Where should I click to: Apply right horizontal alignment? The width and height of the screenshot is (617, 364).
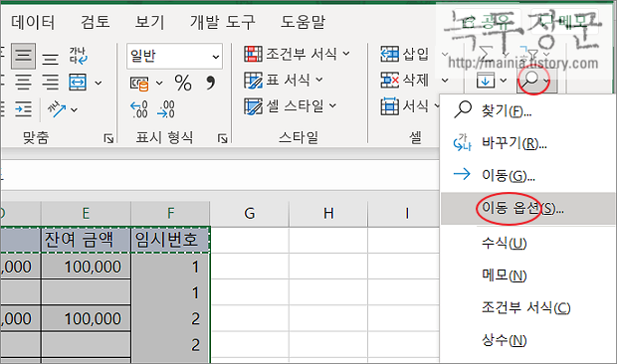(50, 83)
